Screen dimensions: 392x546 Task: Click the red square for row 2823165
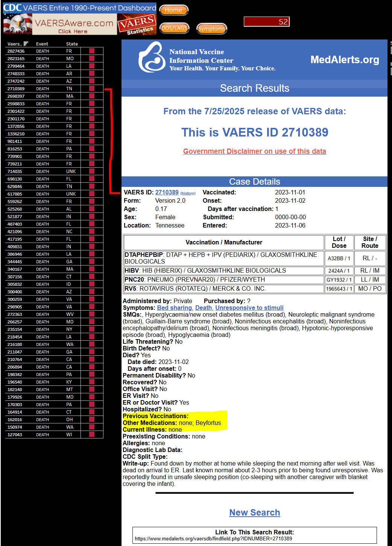92,58
